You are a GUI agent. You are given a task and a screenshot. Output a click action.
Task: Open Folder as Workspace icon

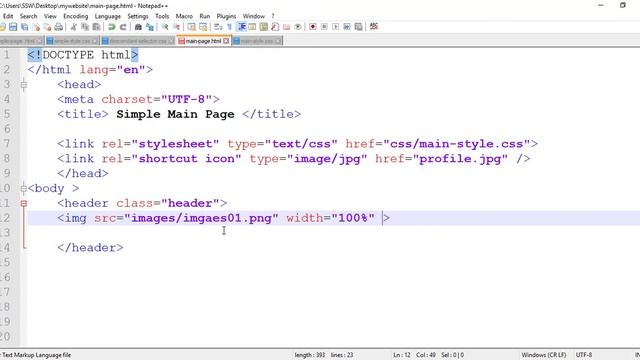[287, 27]
